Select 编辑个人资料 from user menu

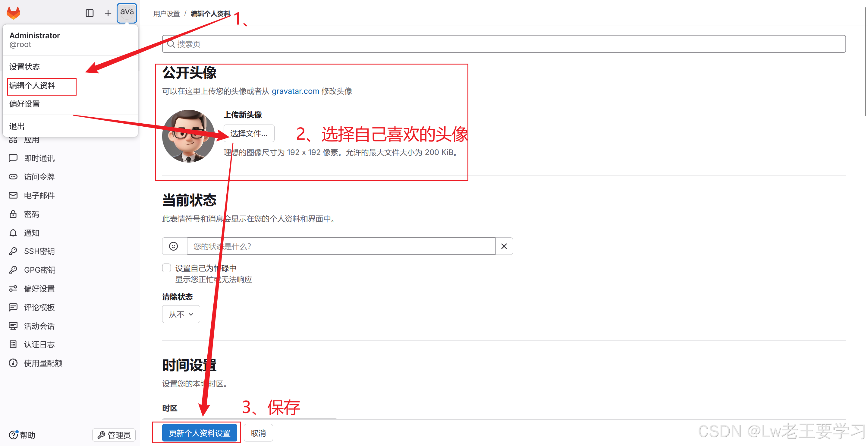coord(32,86)
